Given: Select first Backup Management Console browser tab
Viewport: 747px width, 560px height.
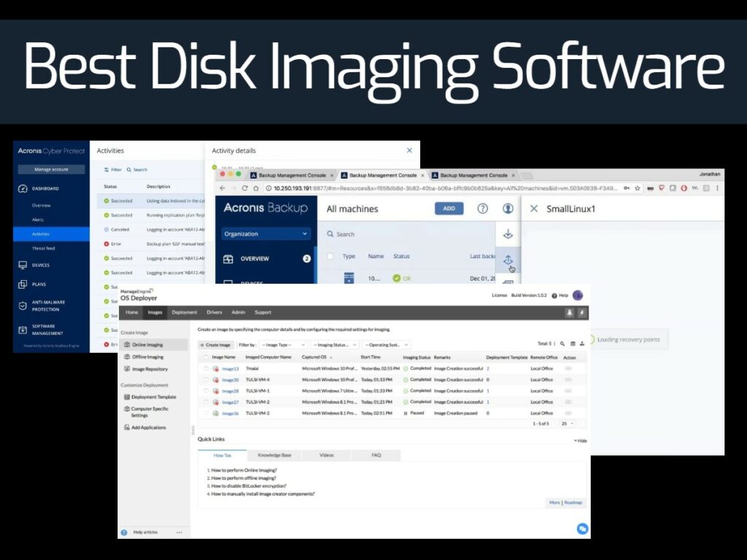Looking at the screenshot, I should pos(292,175).
